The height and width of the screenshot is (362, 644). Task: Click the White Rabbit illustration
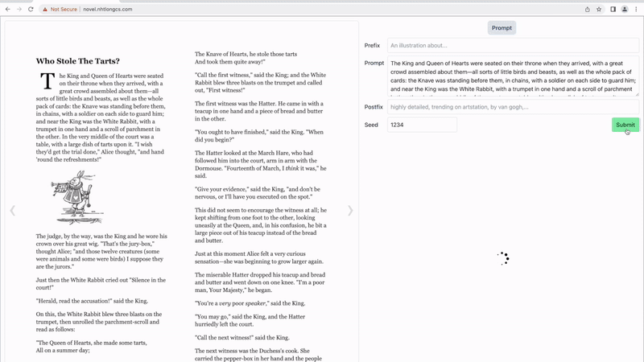[78, 197]
